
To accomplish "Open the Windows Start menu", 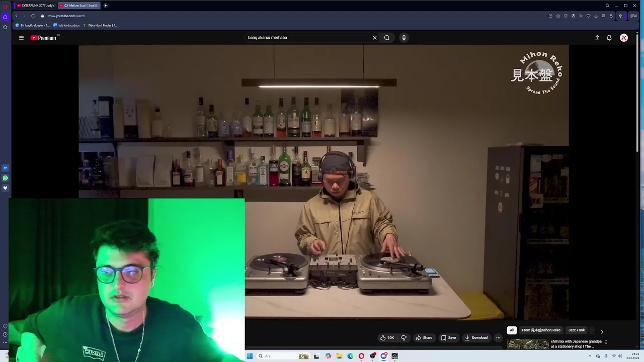I will pos(250,356).
